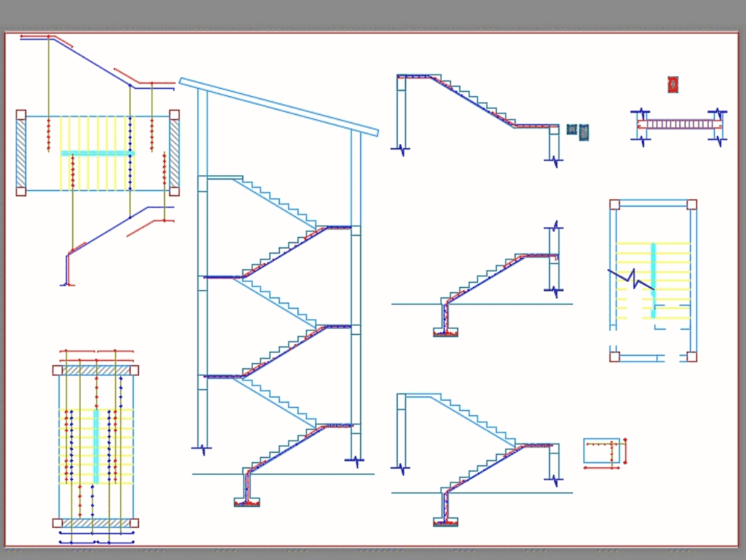Click the horizontal beam reinforcement detail top right
Image resolution: width=746 pixels, height=560 pixels.
click(677, 125)
